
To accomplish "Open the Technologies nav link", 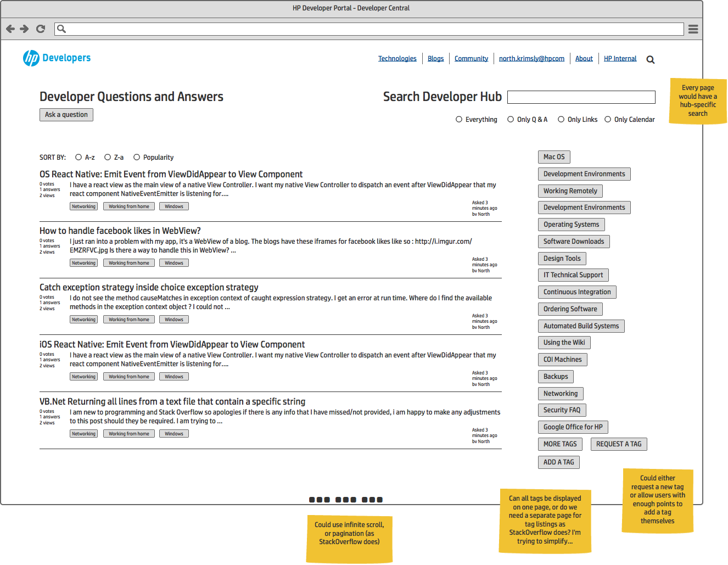I will click(x=397, y=58).
